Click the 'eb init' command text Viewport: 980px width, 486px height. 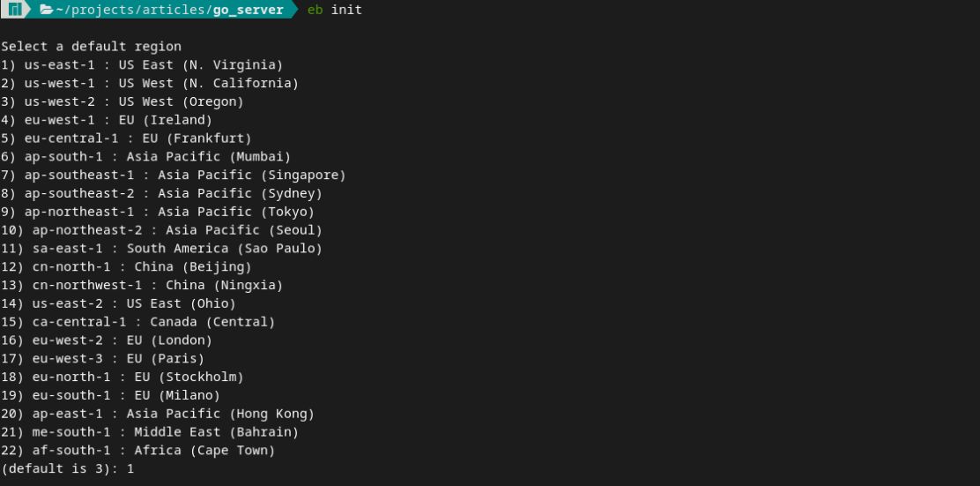[335, 10]
